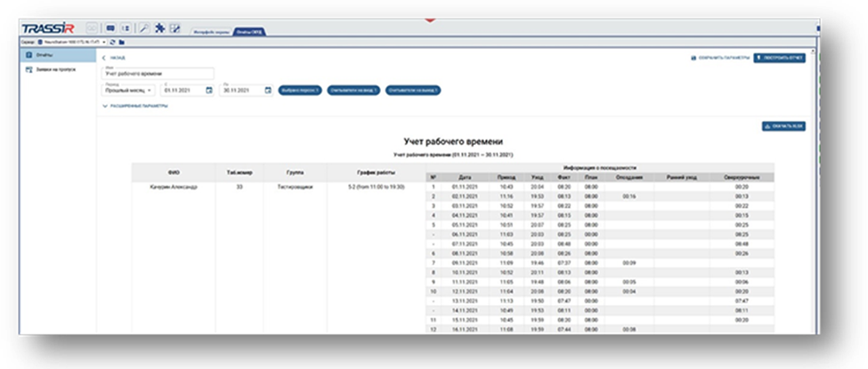
Task: Select employee name Качурин Александр
Action: [174, 187]
